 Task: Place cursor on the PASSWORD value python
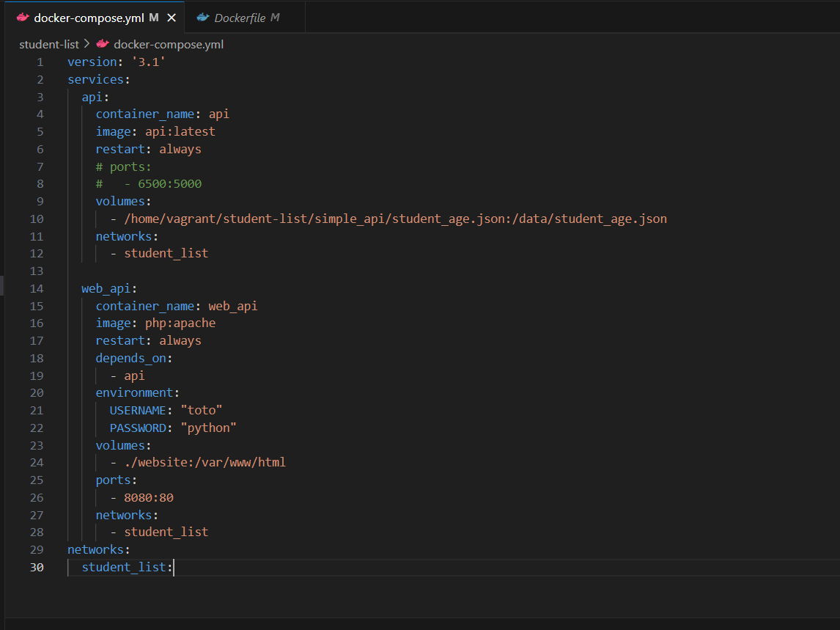[208, 428]
